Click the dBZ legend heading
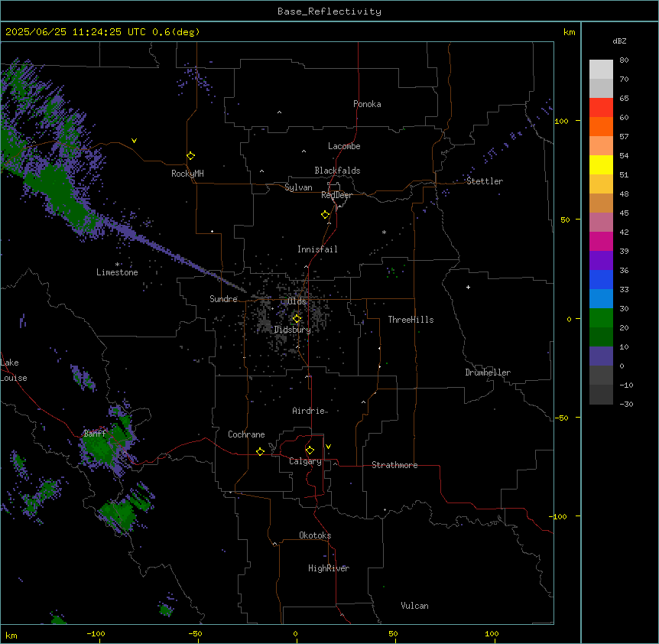659x644 pixels. pos(619,41)
